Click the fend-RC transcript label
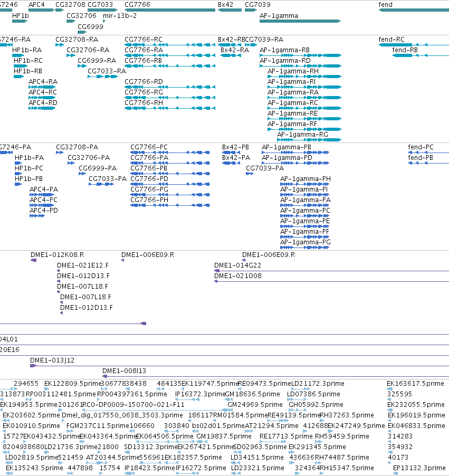The image size is (449, 476). [x=391, y=40]
